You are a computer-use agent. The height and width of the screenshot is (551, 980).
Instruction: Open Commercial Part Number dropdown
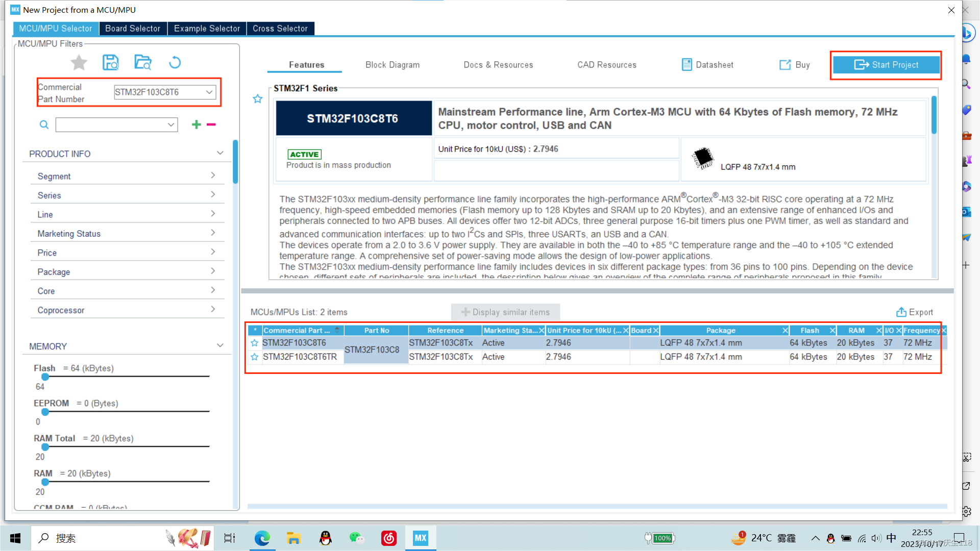coord(209,92)
